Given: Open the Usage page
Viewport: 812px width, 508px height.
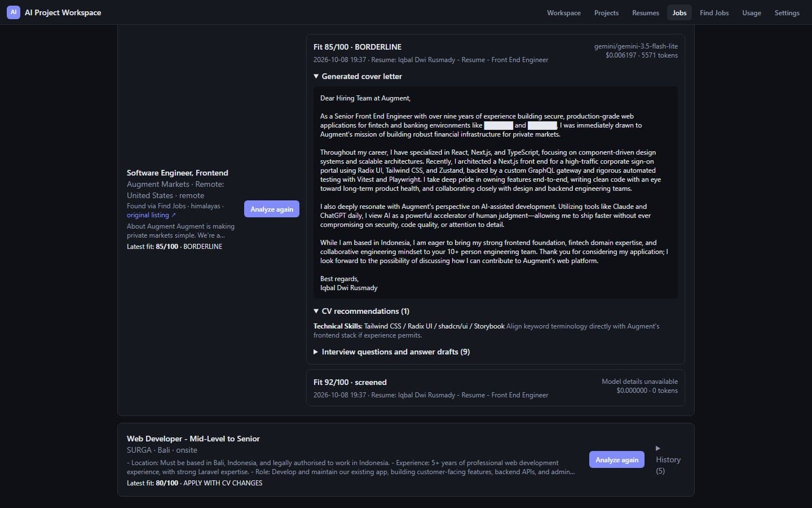Looking at the screenshot, I should tap(752, 12).
